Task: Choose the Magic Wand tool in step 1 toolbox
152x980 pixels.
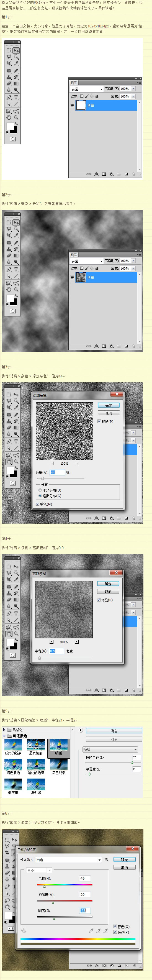Action: [x=16, y=57]
